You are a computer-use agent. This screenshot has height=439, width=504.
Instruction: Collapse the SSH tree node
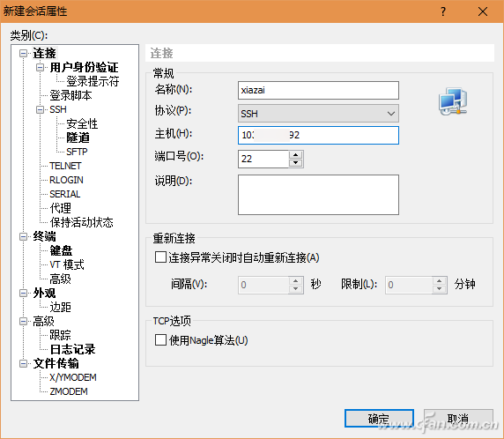click(x=41, y=109)
